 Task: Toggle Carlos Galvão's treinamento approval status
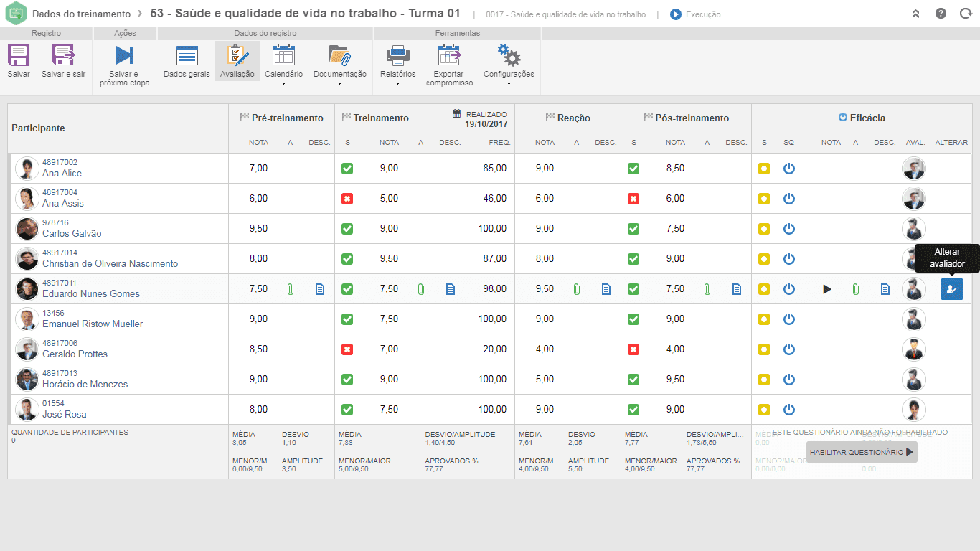[347, 229]
